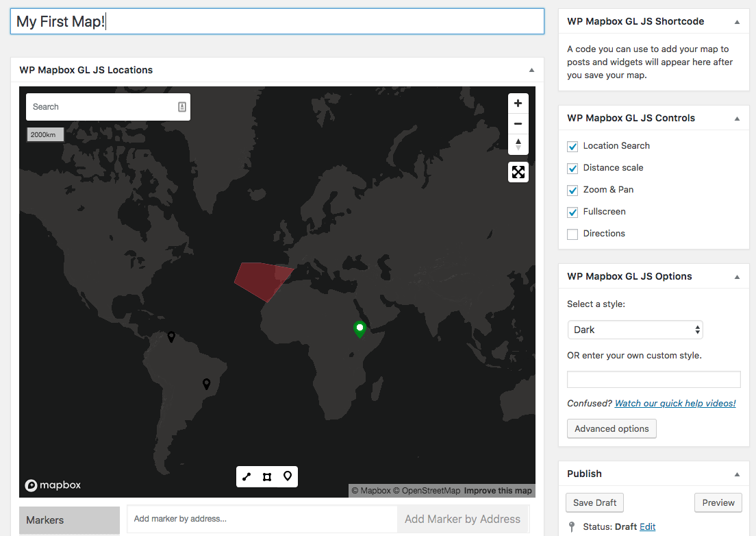
Task: Select the marker placement tool
Action: [288, 476]
